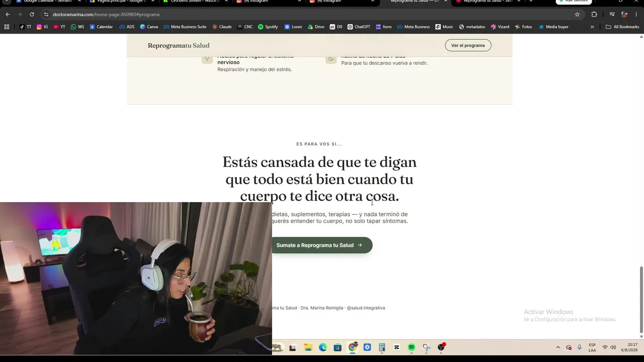644x362 pixels.
Task: Expand the bookmarks overflow chevron
Action: [x=592, y=27]
